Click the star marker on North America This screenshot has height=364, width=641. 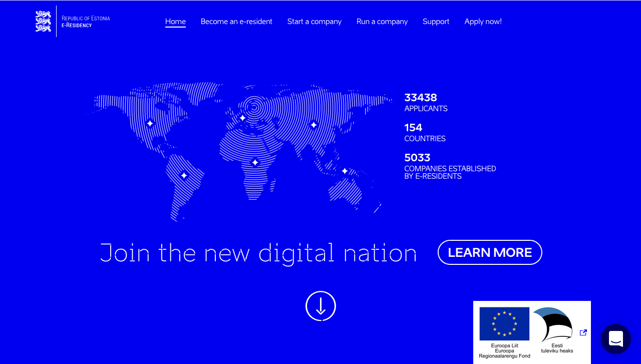(x=150, y=123)
